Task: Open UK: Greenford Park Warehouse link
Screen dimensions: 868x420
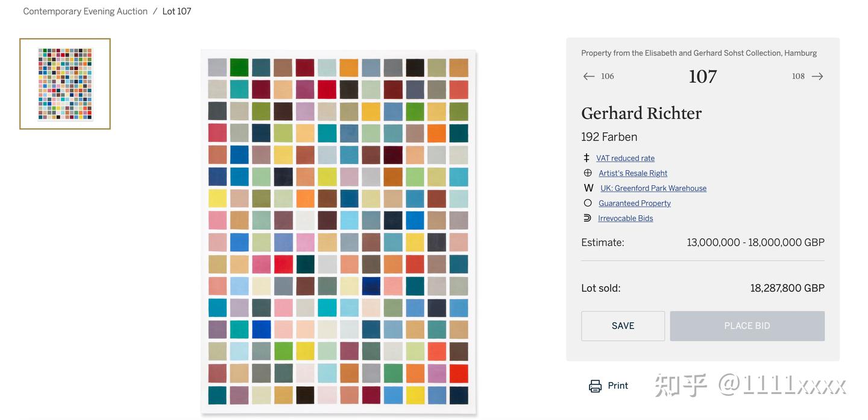Action: tap(653, 188)
